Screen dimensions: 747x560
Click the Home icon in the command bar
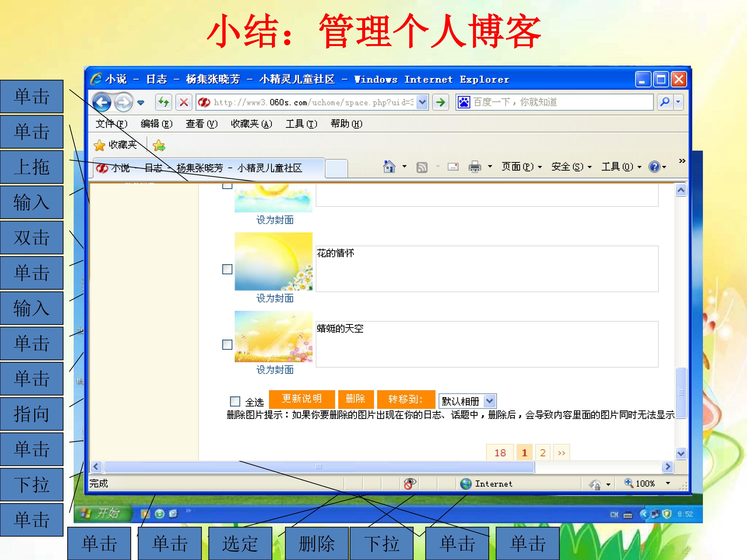[389, 166]
